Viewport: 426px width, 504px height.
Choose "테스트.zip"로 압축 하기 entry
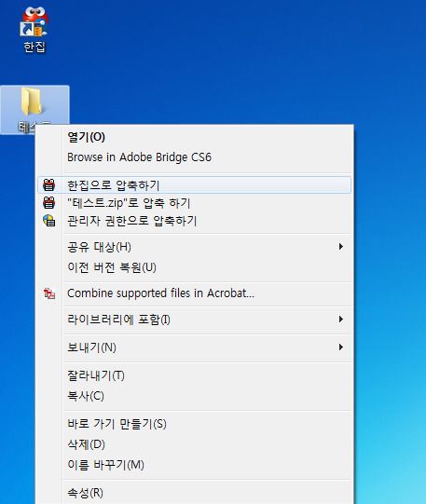coord(194,203)
